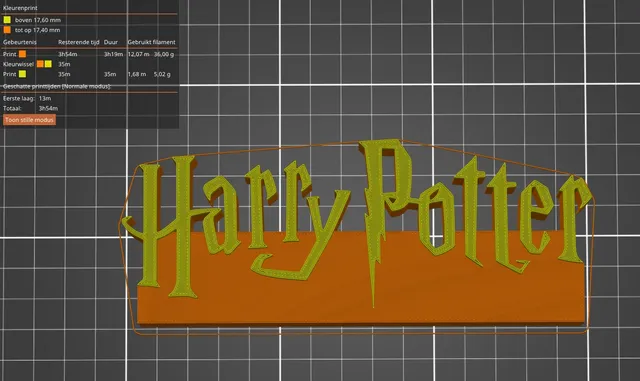Click the 'tot op 17,40 mm' legend label
The height and width of the screenshot is (381, 640).
point(38,30)
